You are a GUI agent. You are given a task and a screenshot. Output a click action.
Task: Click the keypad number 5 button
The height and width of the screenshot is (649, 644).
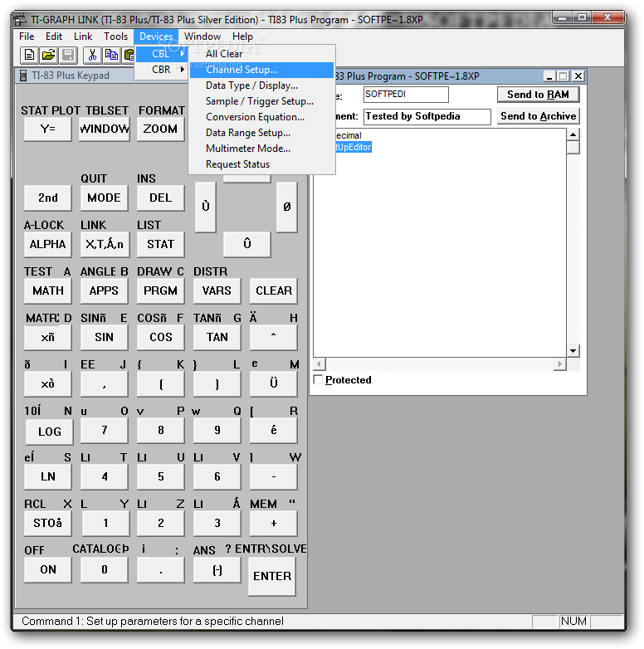click(x=161, y=477)
